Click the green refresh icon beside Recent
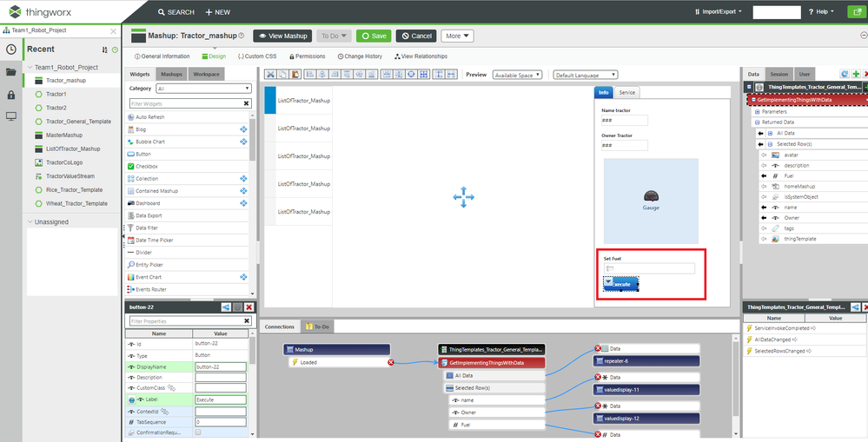 pyautogui.click(x=116, y=49)
